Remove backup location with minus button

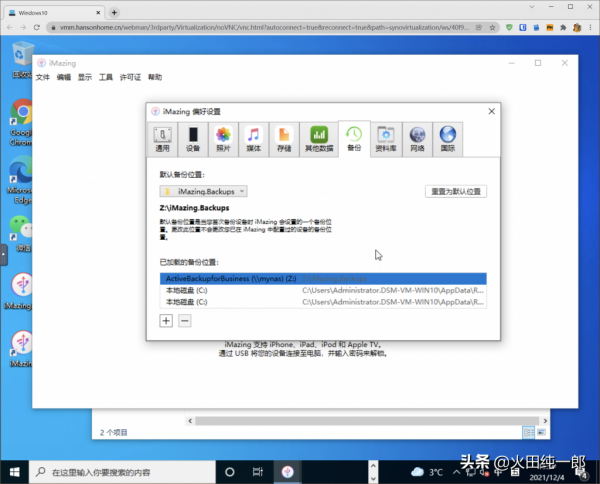tap(184, 321)
